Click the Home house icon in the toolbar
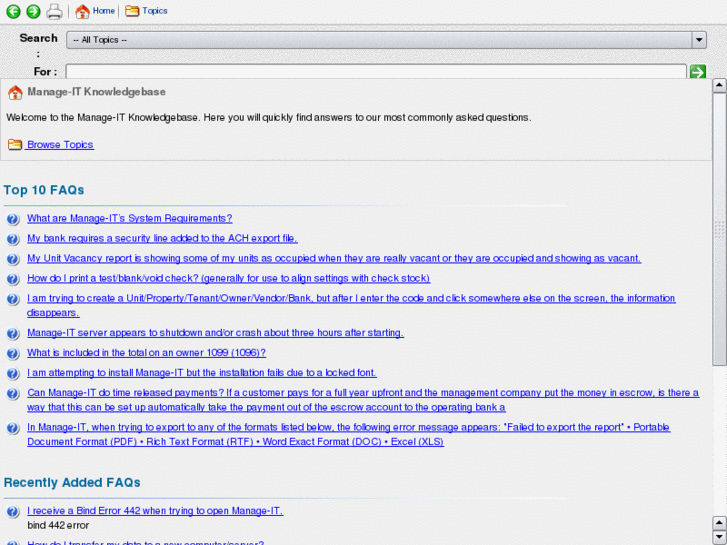727x545 pixels. coord(82,11)
